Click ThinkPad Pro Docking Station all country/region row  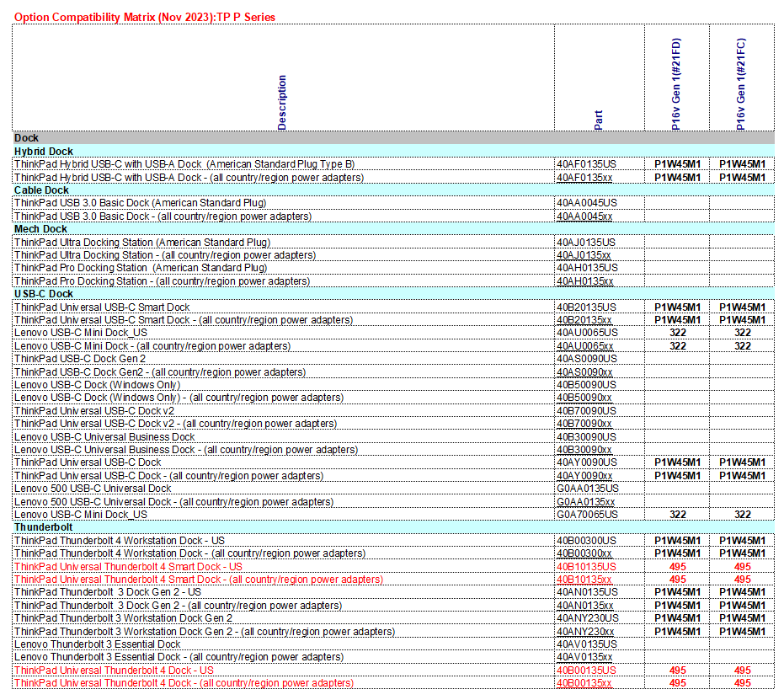point(162,281)
